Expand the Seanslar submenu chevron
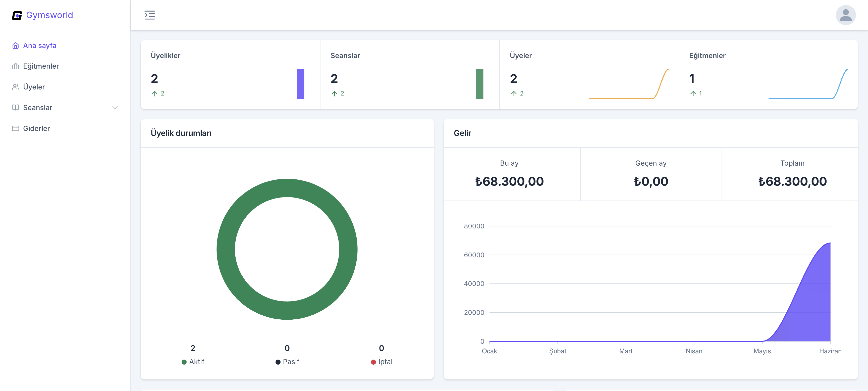868x391 pixels. pos(115,108)
